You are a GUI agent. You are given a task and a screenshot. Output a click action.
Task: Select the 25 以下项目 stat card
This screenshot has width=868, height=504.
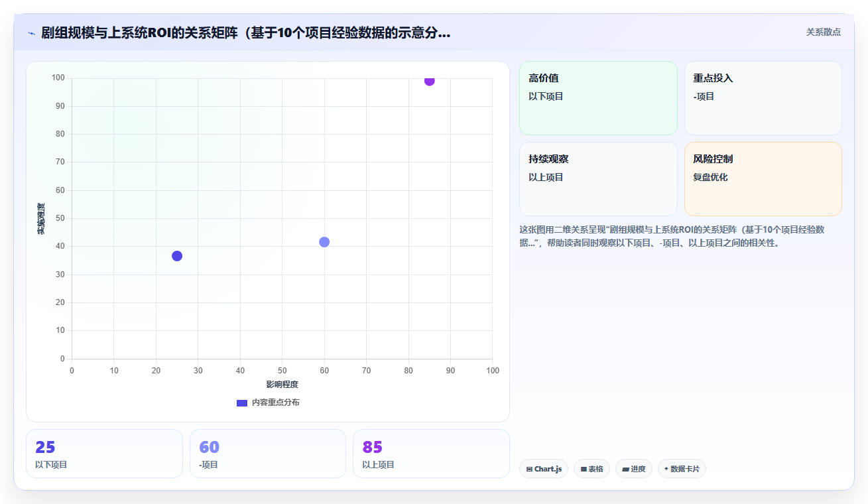(104, 454)
